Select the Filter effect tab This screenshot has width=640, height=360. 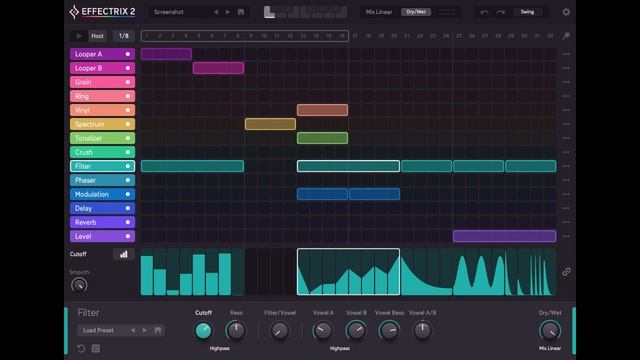click(102, 166)
